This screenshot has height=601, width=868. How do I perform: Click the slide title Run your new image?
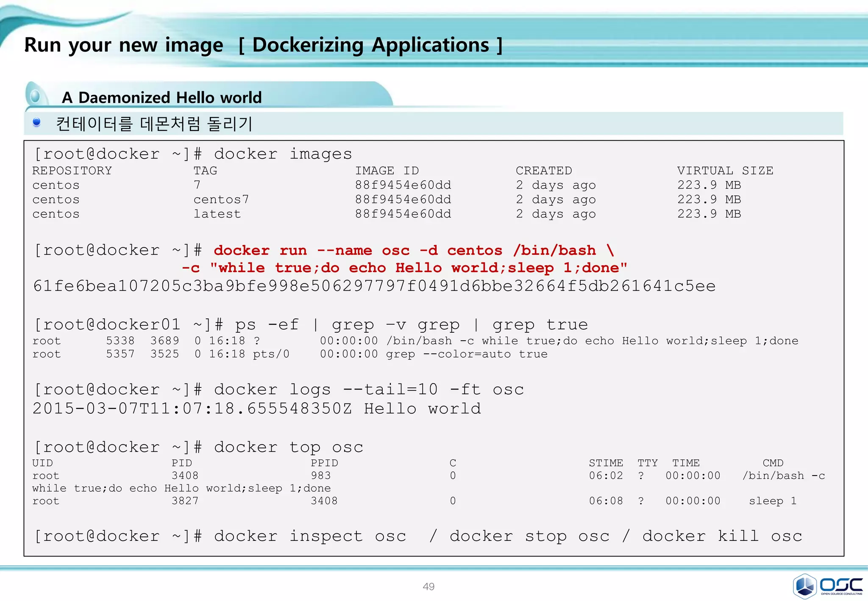point(123,45)
